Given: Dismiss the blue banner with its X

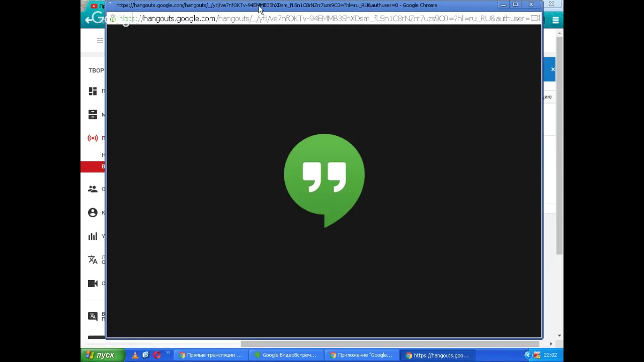Looking at the screenshot, I should pyautogui.click(x=553, y=69).
